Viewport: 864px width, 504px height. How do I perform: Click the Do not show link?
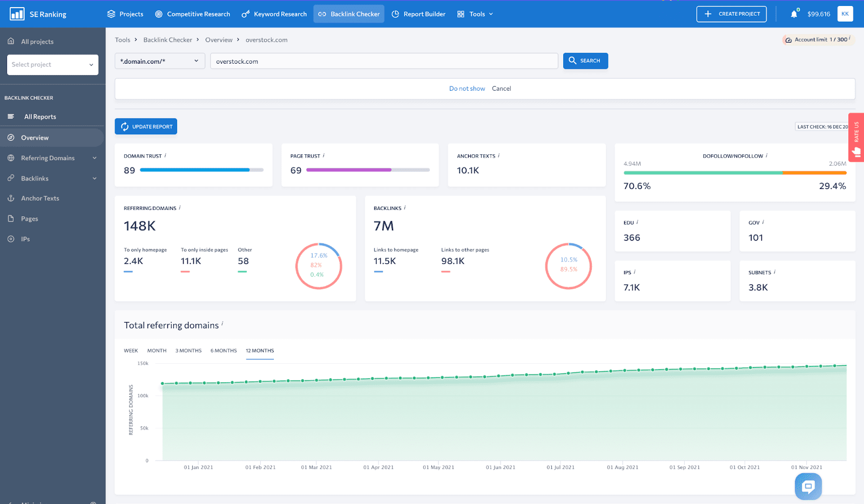pos(467,88)
